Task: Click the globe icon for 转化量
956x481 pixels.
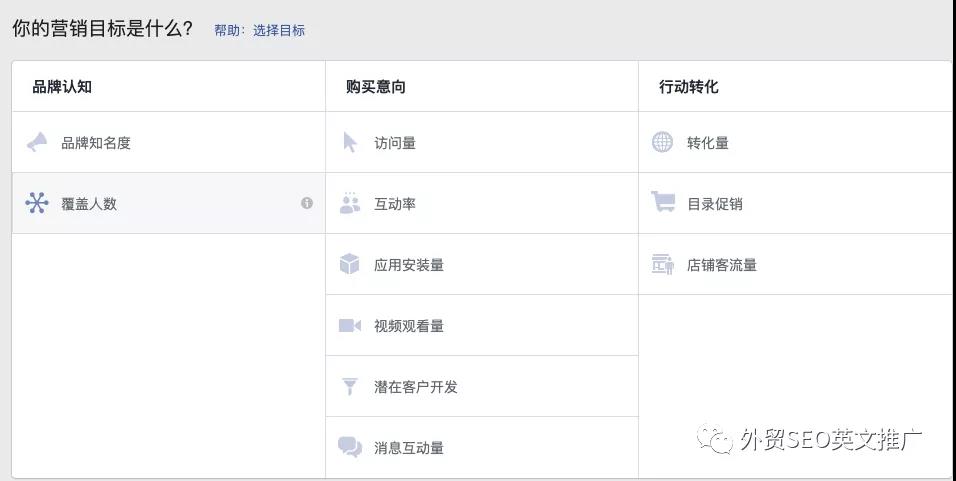Action: [x=662, y=142]
